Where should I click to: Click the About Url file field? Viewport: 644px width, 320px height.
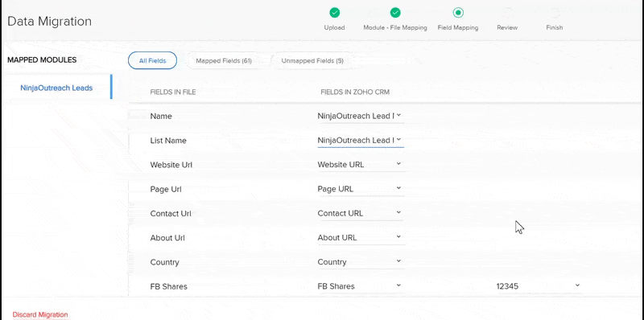pos(167,237)
